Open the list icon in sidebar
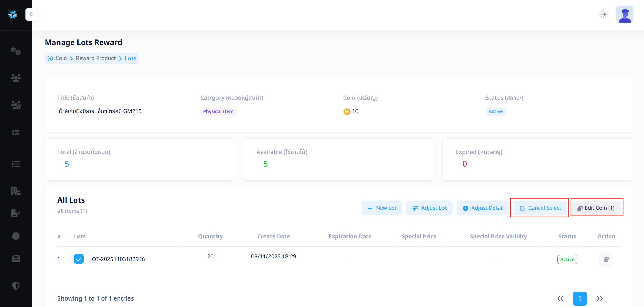644x307 pixels. pos(16,164)
